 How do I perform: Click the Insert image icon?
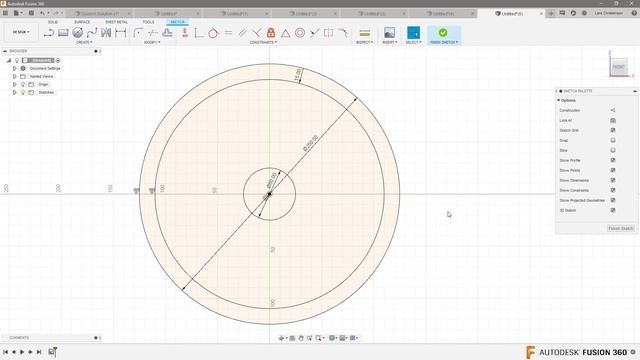tap(389, 33)
